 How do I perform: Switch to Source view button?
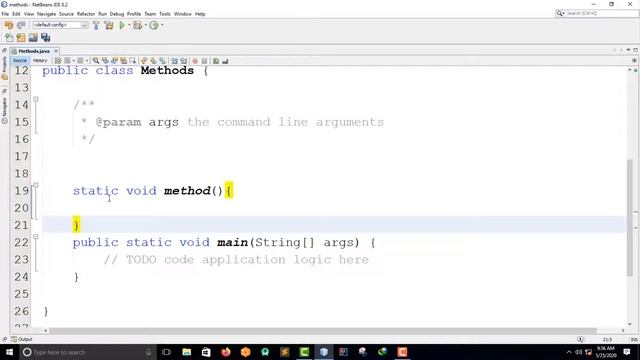tap(19, 60)
